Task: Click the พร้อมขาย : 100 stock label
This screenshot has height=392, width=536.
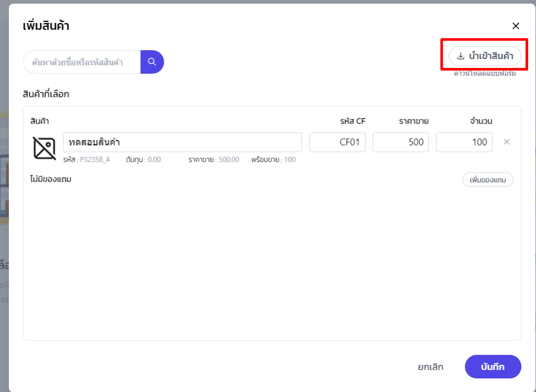Action: point(273,160)
